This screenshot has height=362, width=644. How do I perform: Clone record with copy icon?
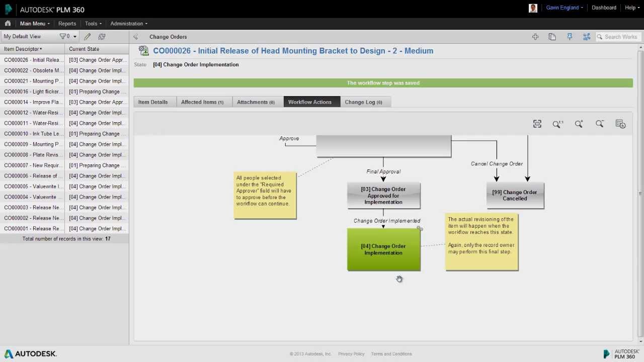[552, 37]
